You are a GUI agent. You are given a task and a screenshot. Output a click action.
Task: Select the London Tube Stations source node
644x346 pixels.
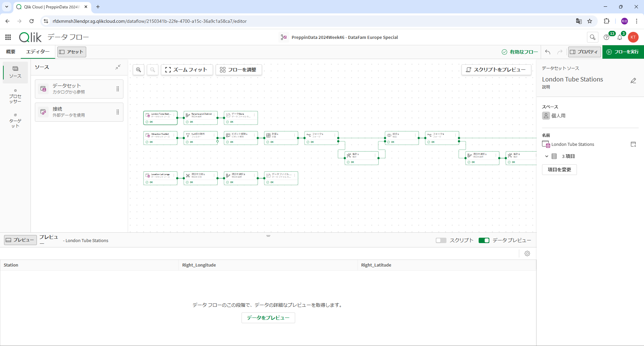160,118
